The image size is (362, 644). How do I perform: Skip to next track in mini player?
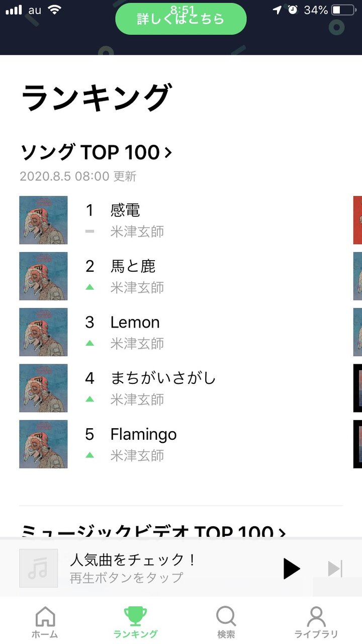pyautogui.click(x=335, y=569)
